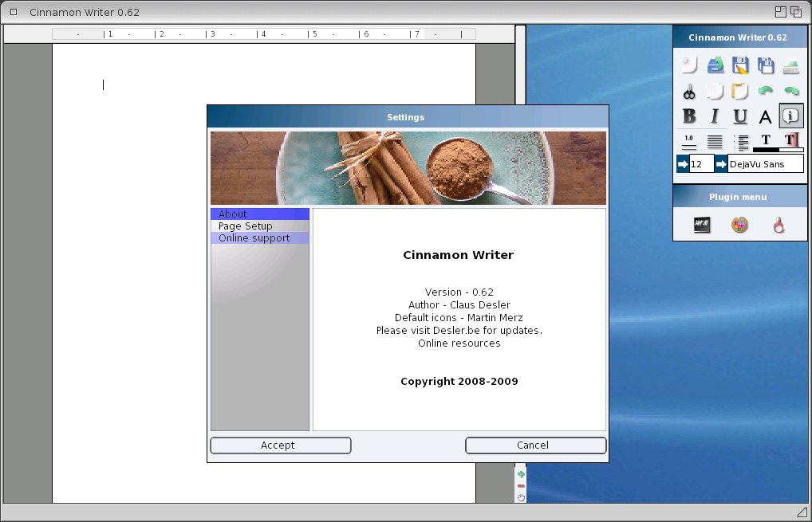The height and width of the screenshot is (522, 812).
Task: Click the Print icon
Action: coord(790,65)
